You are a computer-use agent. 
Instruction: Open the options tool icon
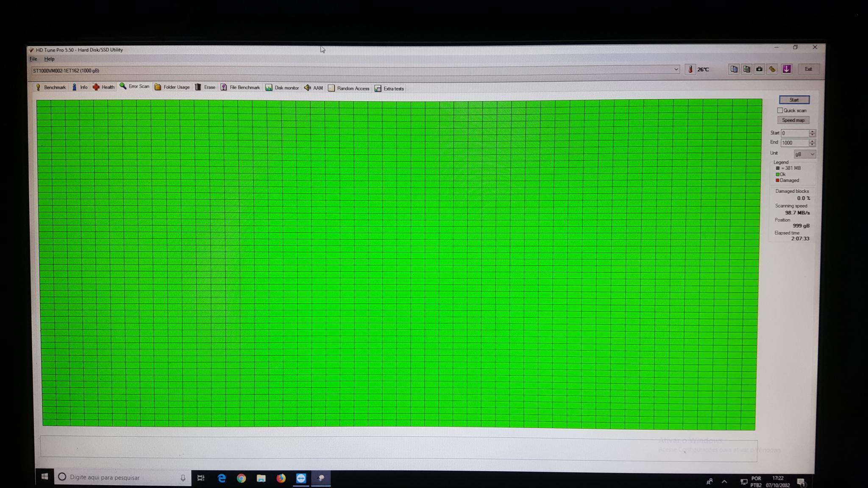[772, 69]
